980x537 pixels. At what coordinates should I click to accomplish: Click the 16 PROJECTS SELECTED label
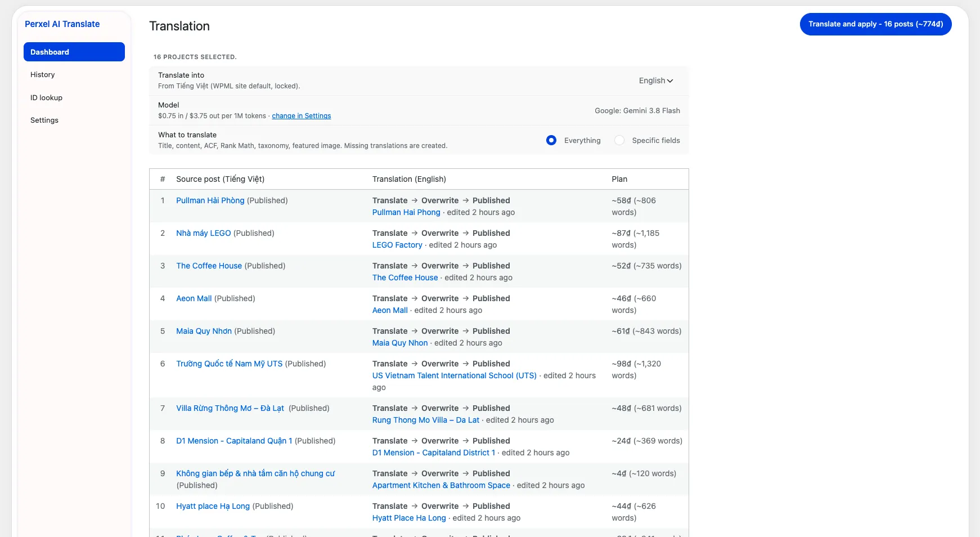pos(195,57)
